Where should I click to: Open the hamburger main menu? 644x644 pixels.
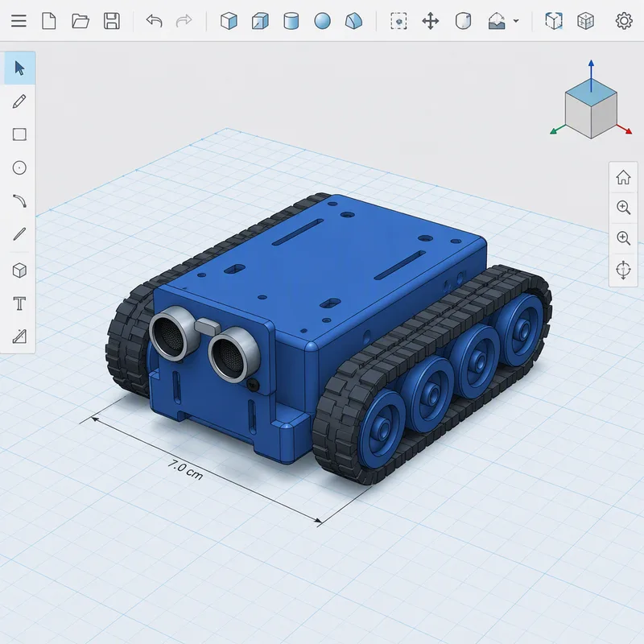pyautogui.click(x=19, y=21)
